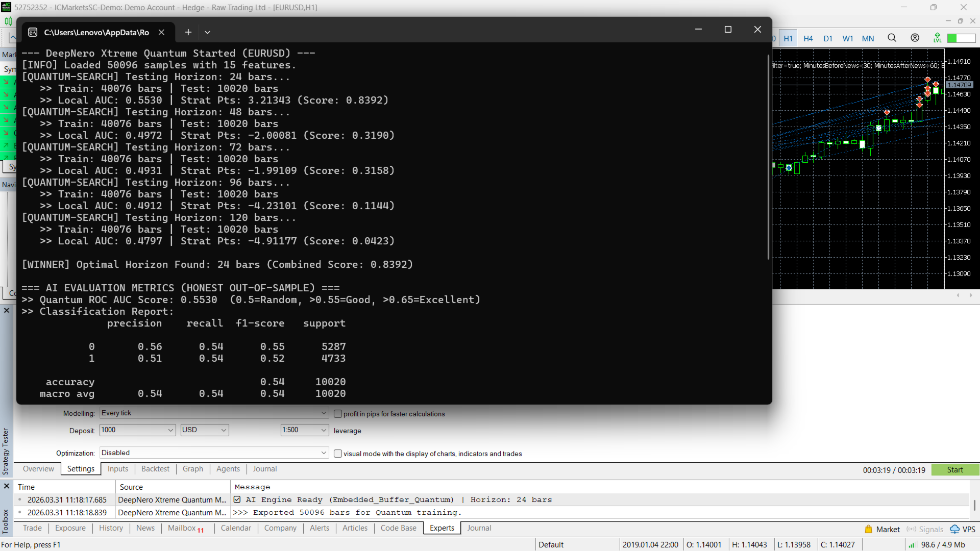This screenshot has width=980, height=551.
Task: Click the search magnifier icon
Action: pyautogui.click(x=892, y=38)
